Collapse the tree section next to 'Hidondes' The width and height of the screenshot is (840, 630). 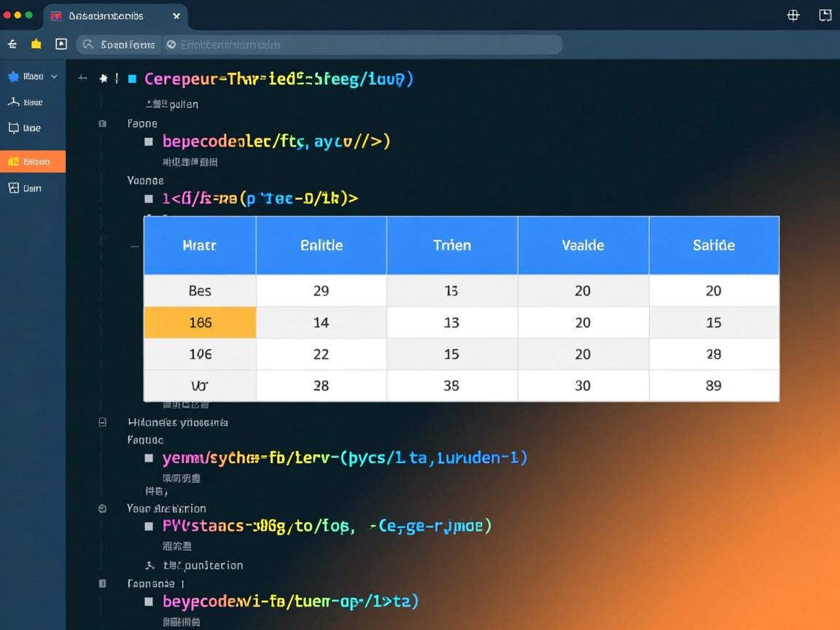tap(102, 422)
